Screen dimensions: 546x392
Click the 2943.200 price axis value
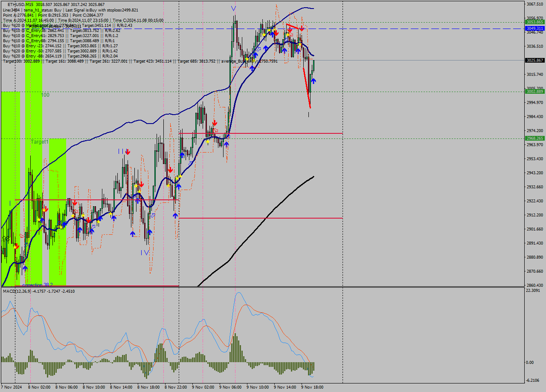pyautogui.click(x=535, y=173)
